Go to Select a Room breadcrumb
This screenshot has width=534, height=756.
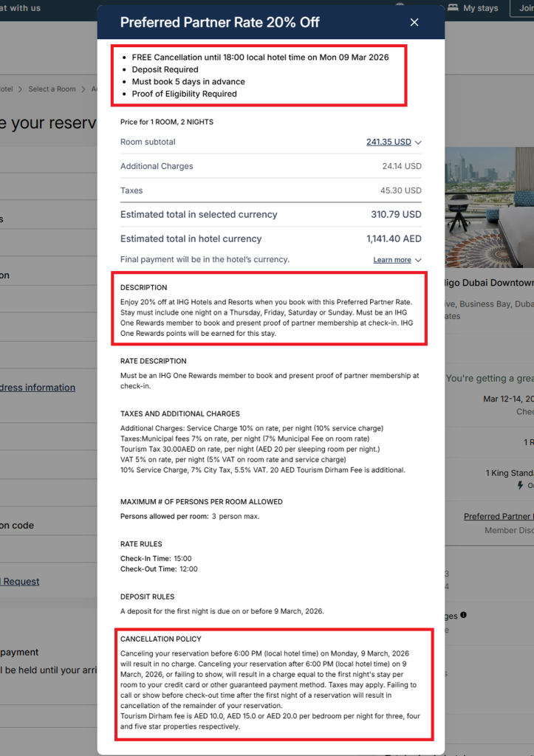tap(52, 89)
